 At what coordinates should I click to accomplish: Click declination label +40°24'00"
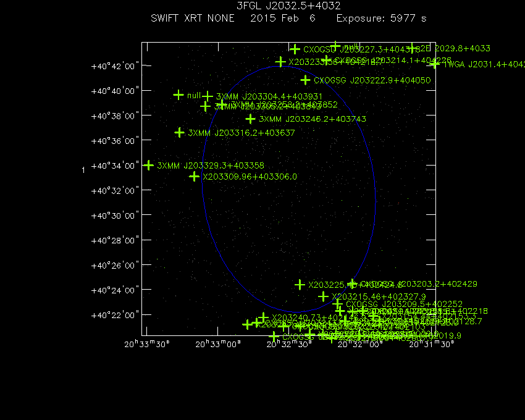point(115,290)
